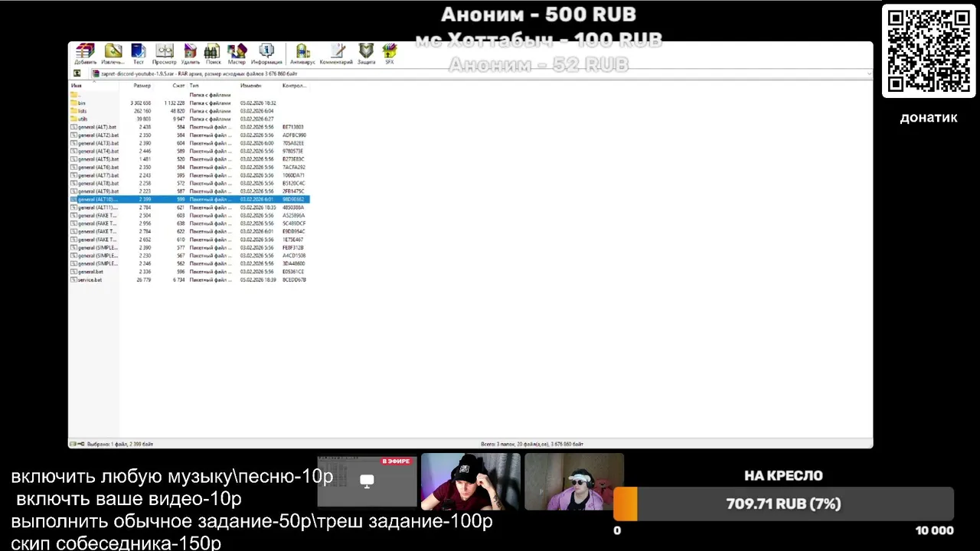Click the Удалить (Delete) toolbar icon

click(191, 52)
